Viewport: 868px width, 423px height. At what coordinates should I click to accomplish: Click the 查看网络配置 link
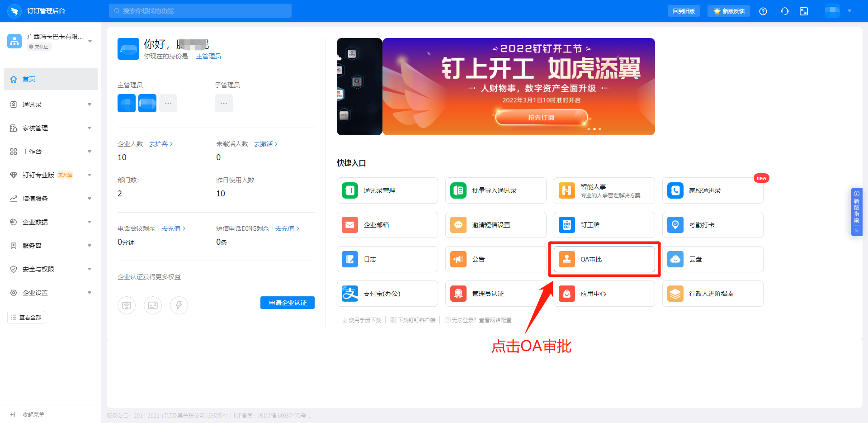pyautogui.click(x=495, y=320)
